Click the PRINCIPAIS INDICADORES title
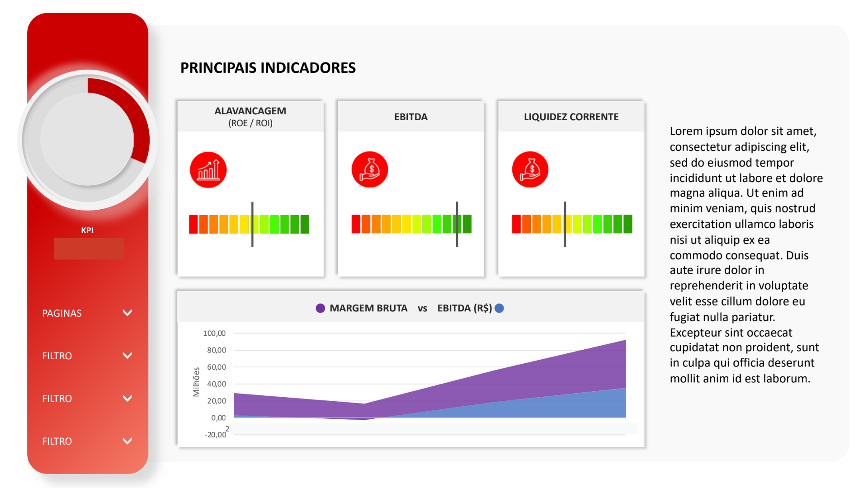 [268, 68]
